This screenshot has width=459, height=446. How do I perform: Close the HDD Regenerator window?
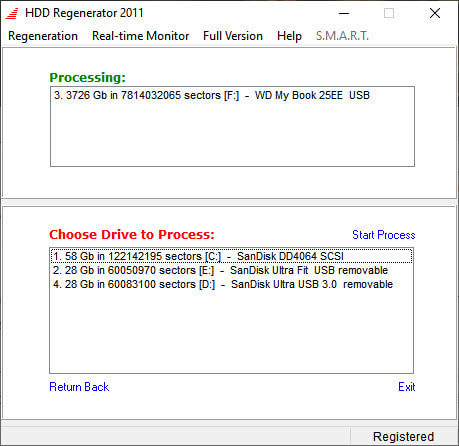click(x=435, y=13)
